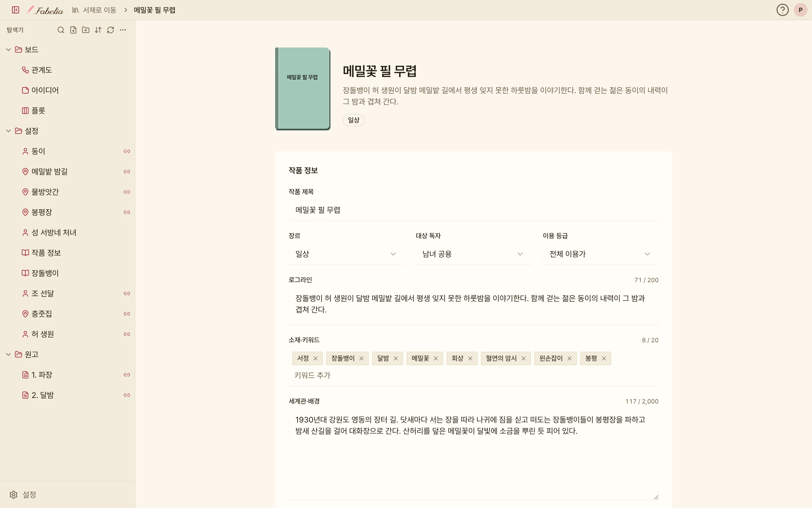Click link icon next to 메밀밭 밤길
The height and width of the screenshot is (508, 812).
click(x=127, y=172)
